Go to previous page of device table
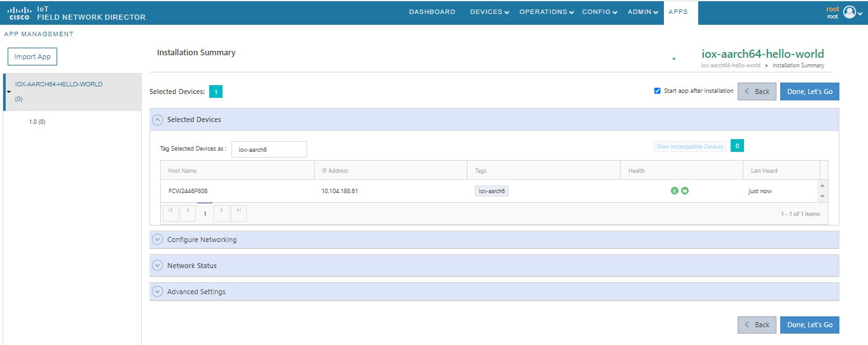 click(188, 213)
